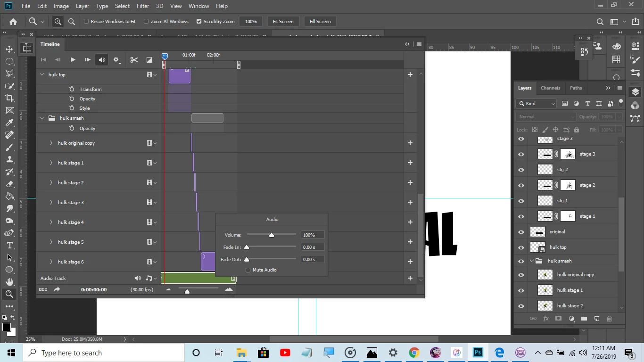Switch to Channels tab
Image resolution: width=644 pixels, height=362 pixels.
click(550, 88)
